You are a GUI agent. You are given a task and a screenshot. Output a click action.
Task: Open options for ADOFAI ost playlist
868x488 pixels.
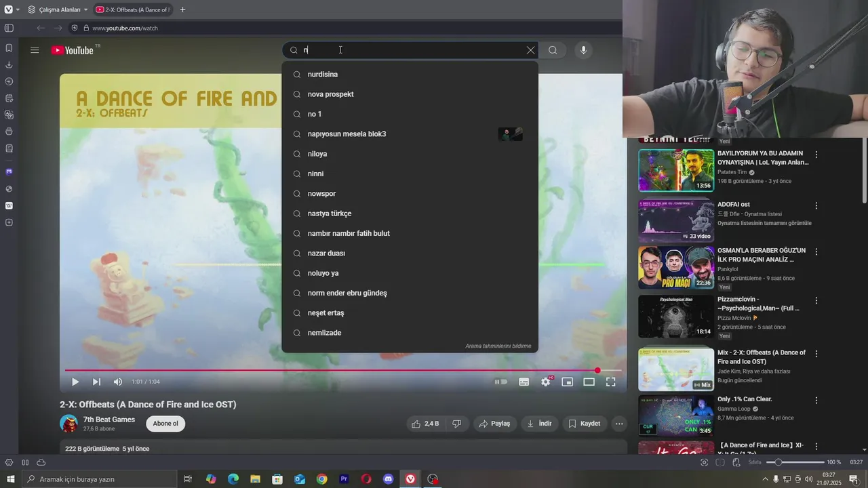click(816, 205)
